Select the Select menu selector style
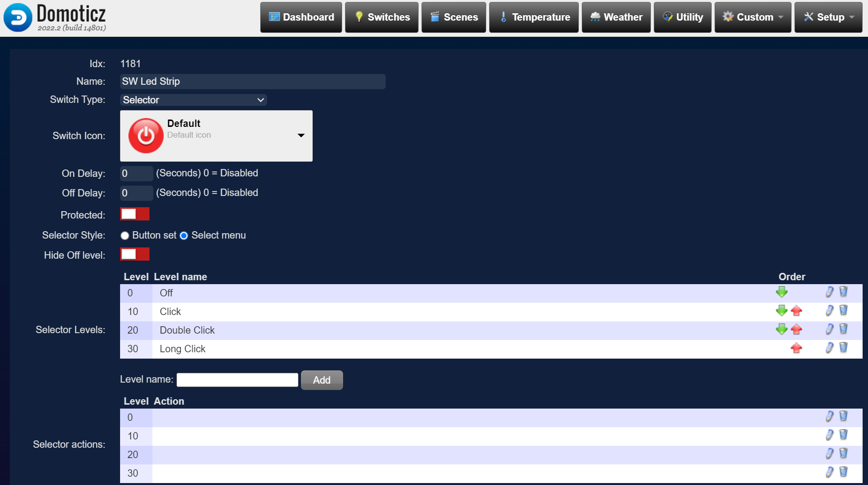This screenshot has height=485, width=868. [184, 236]
